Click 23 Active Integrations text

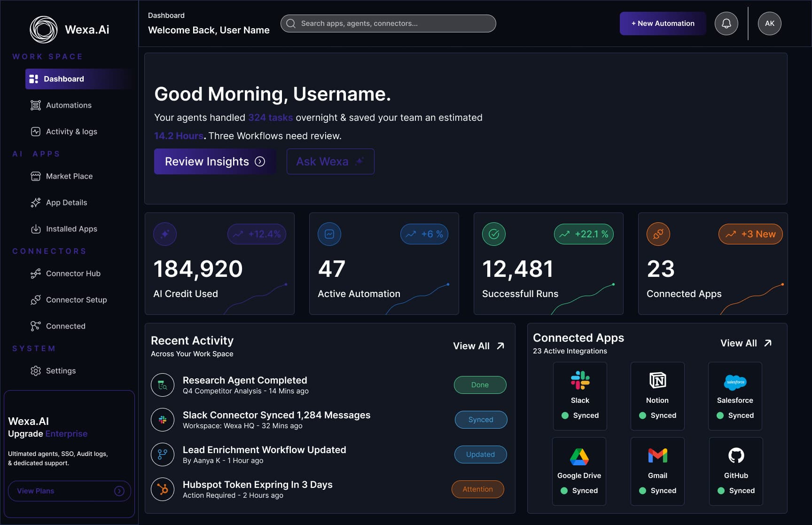point(570,351)
